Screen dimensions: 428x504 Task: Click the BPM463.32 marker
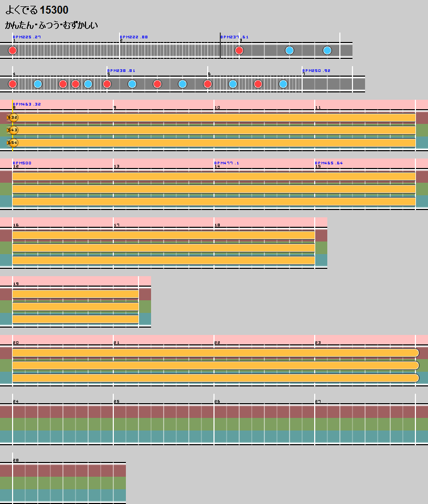[x=27, y=104]
